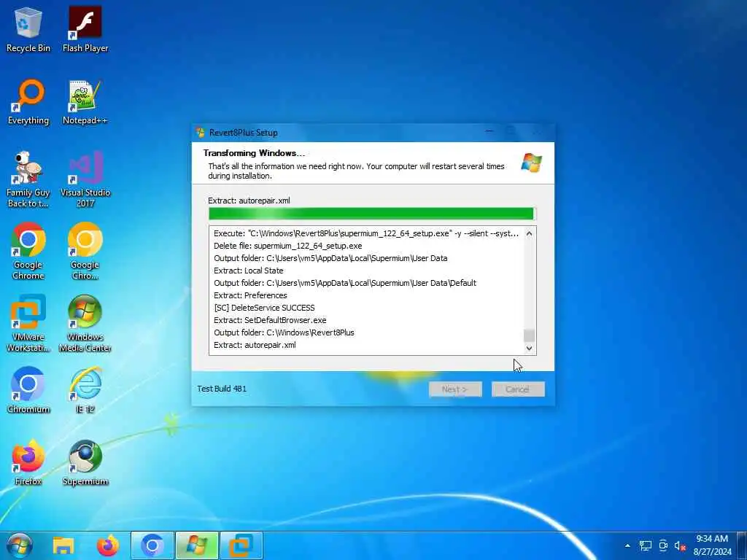Image resolution: width=747 pixels, height=560 pixels.
Task: Show hidden tray icons arrow
Action: 627,545
